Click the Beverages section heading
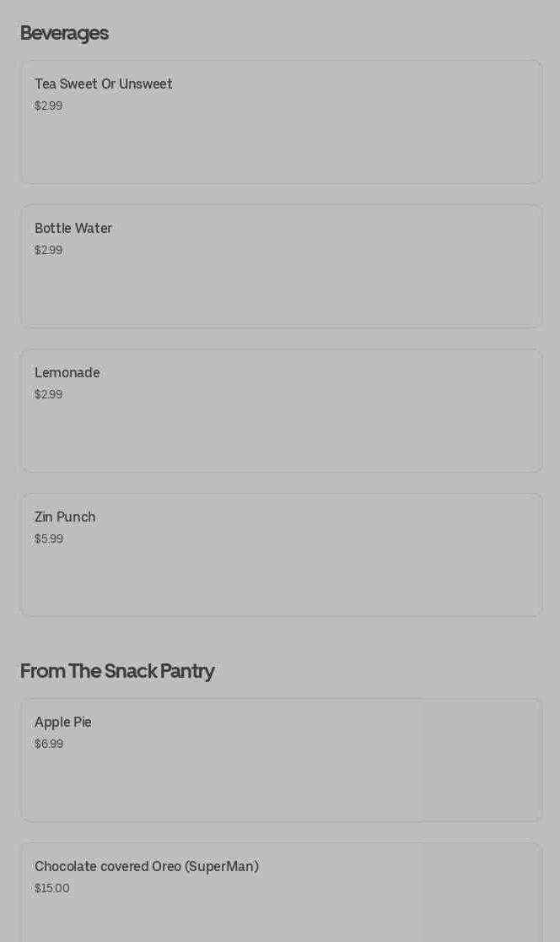This screenshot has width=560, height=942. pos(64,33)
